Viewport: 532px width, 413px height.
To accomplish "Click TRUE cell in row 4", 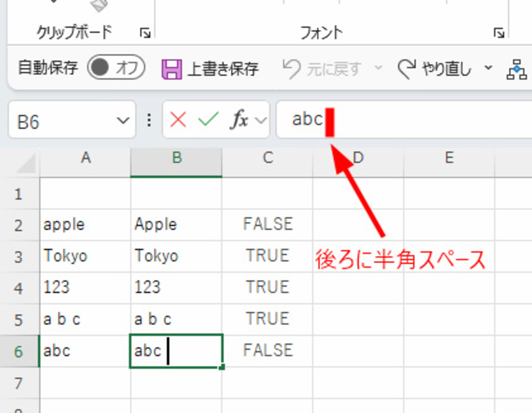I will (x=268, y=288).
